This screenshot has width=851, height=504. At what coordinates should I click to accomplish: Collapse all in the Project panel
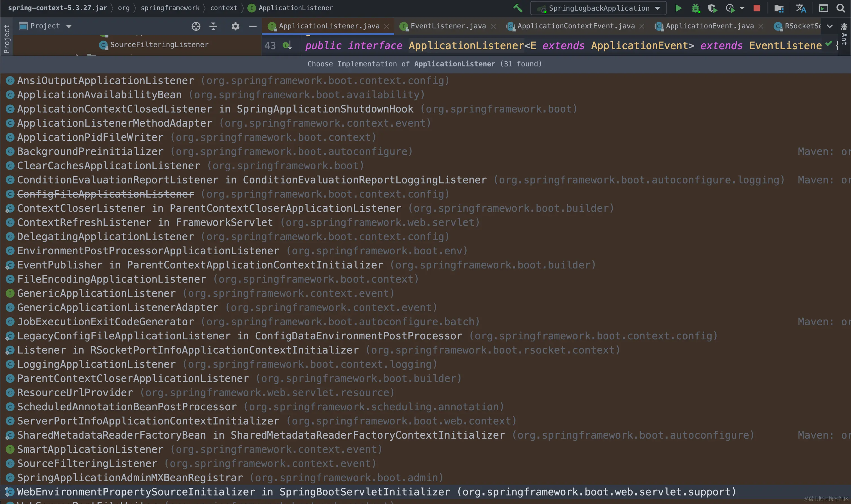pos(213,26)
